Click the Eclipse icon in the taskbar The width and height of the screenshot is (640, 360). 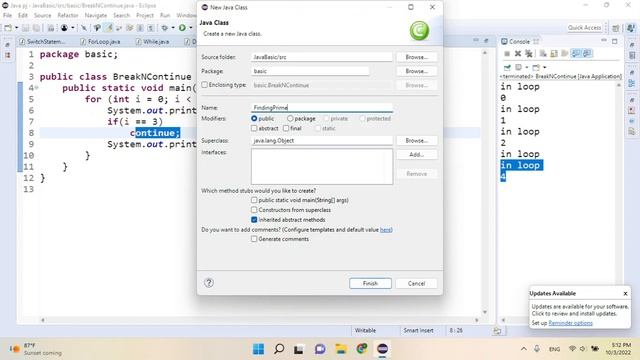click(x=382, y=349)
